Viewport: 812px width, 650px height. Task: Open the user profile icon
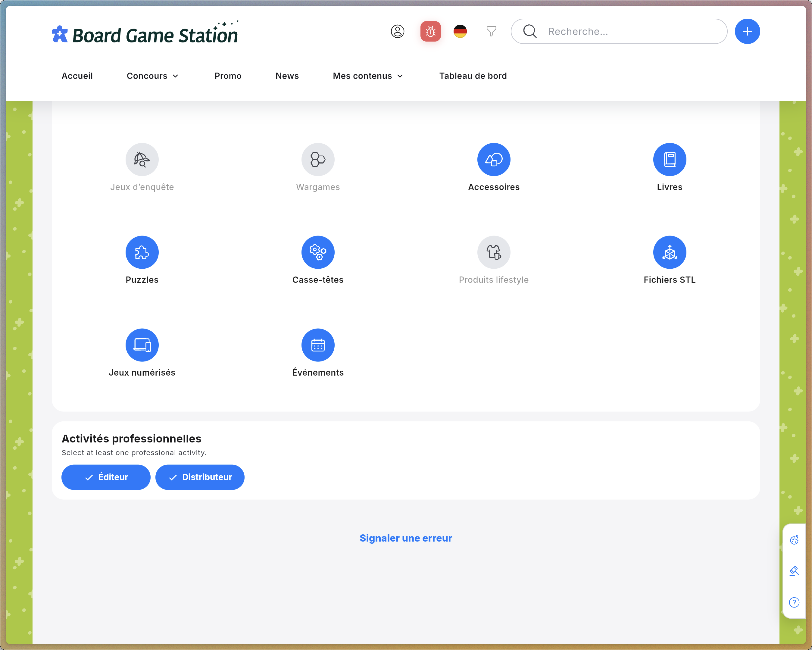coord(397,31)
